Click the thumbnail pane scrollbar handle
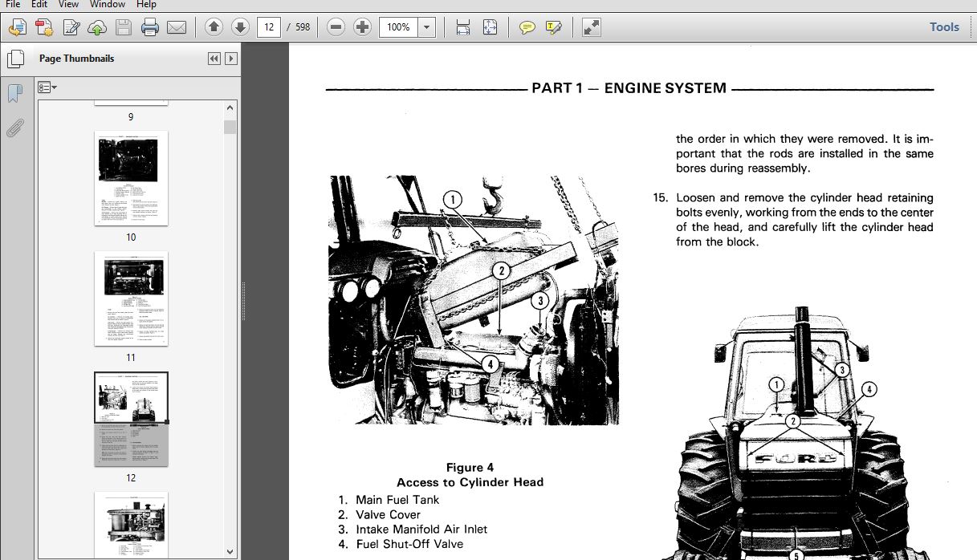Image resolution: width=977 pixels, height=560 pixels. [x=230, y=127]
